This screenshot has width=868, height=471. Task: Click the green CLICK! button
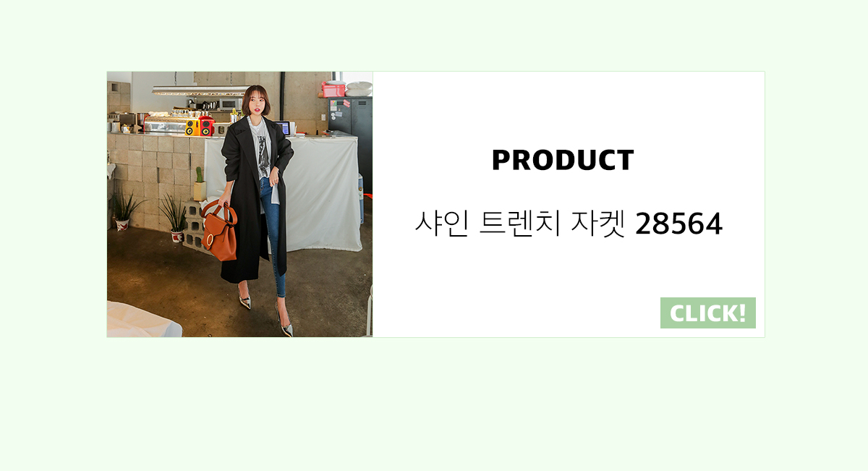click(707, 313)
